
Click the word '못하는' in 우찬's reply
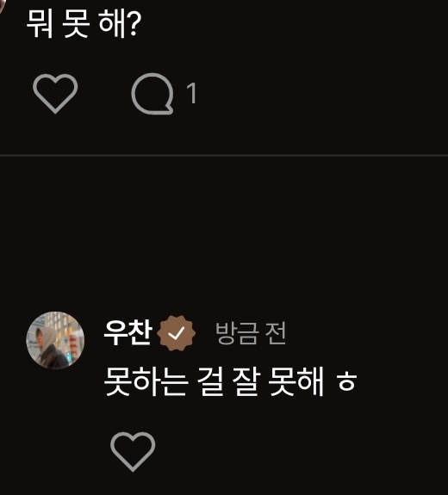pos(146,381)
